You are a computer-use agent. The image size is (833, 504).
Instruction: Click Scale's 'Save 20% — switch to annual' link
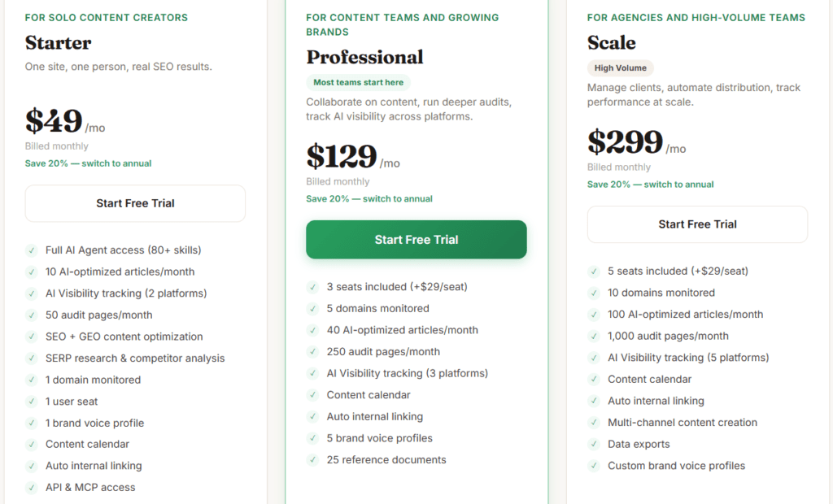tap(650, 185)
